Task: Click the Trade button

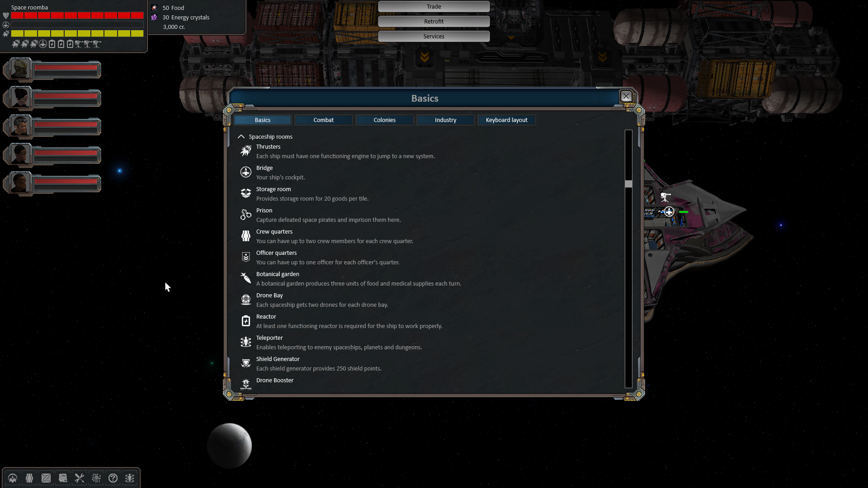Action: point(434,6)
